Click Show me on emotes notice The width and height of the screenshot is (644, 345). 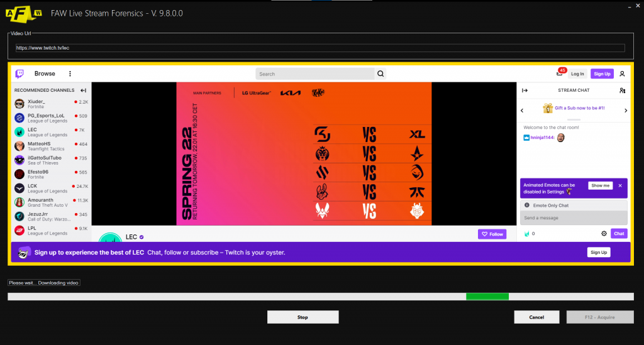pos(600,185)
